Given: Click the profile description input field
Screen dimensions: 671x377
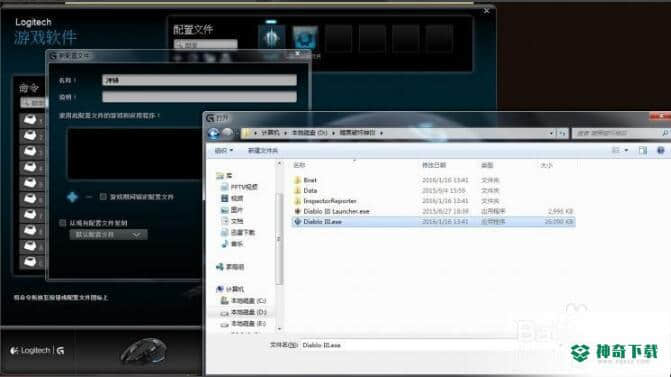Looking at the screenshot, I should point(199,97).
